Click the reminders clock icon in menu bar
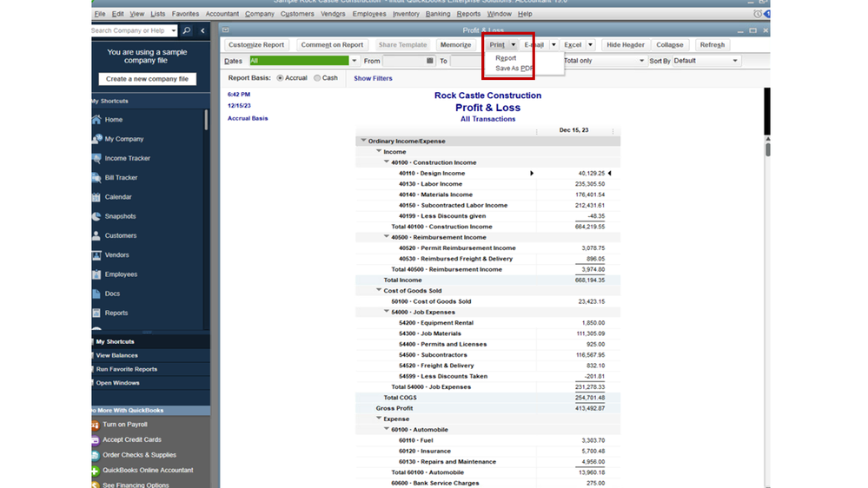Screen dimensions: 868x488 point(758,14)
